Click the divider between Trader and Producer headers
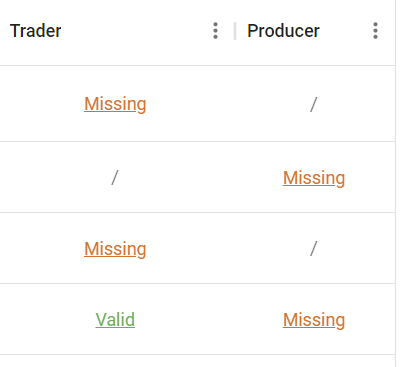 coord(235,31)
